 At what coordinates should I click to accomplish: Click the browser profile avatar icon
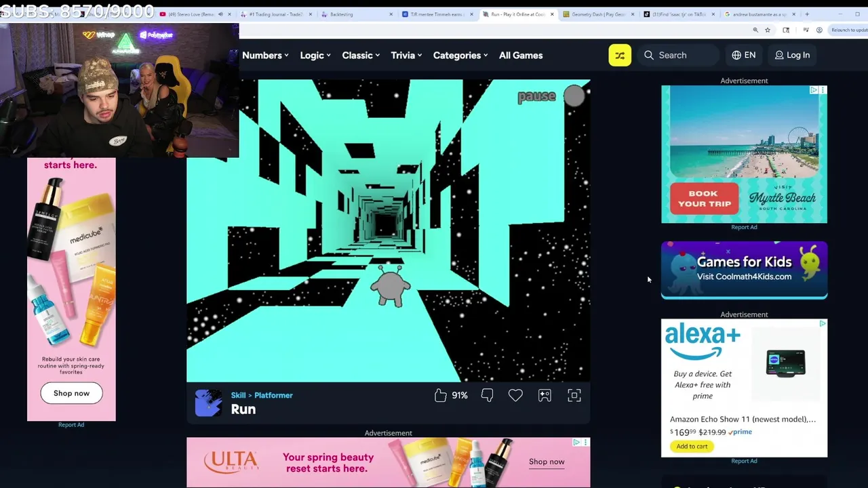[x=819, y=30]
